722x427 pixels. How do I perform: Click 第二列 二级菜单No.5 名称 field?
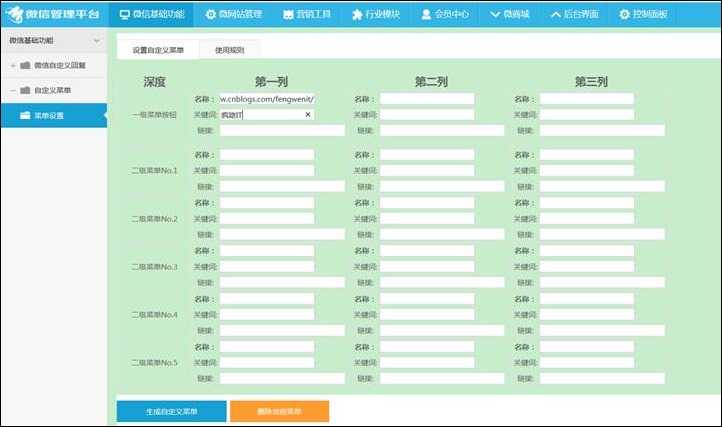[x=427, y=347]
